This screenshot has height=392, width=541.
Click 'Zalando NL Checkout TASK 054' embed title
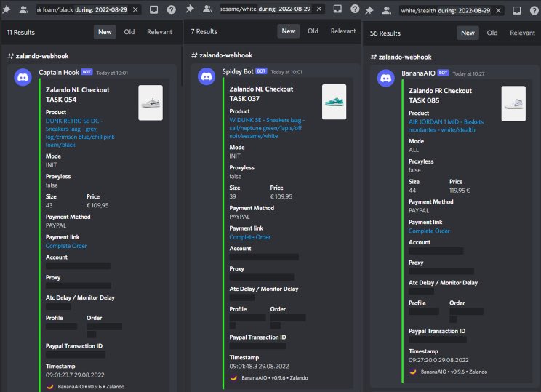[78, 95]
